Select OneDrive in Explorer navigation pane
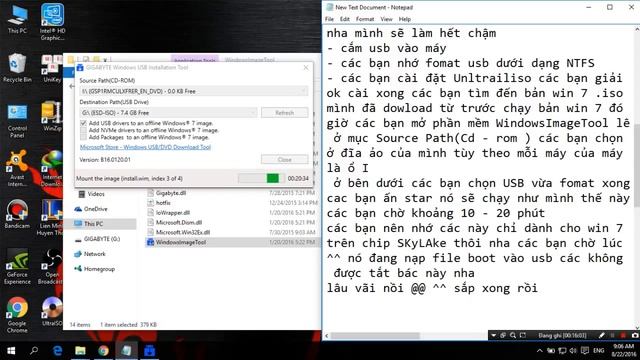 click(x=91, y=209)
